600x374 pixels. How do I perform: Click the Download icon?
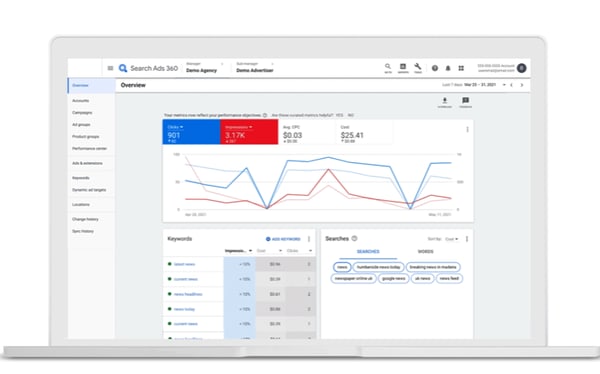pos(445,102)
